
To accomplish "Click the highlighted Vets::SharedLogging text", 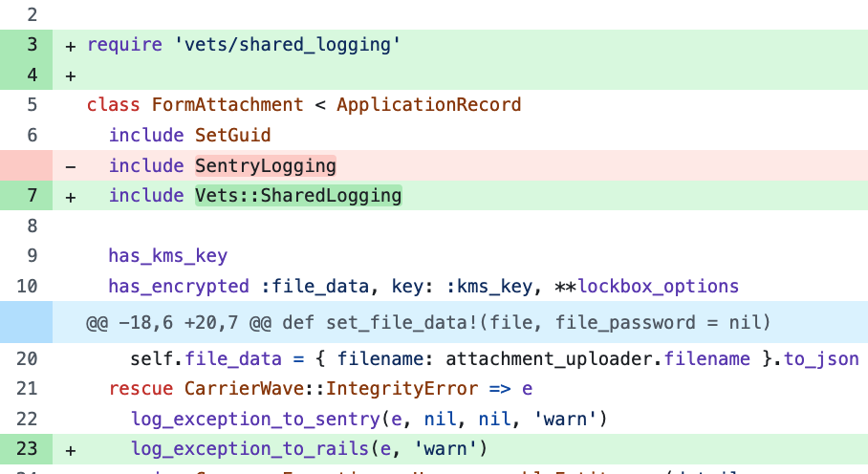I will [x=298, y=196].
